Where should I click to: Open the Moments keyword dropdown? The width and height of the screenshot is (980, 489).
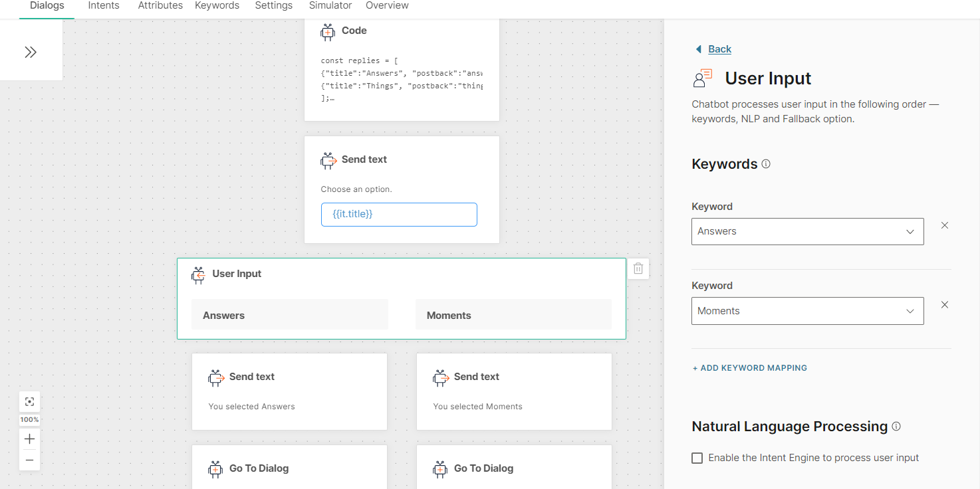(807, 311)
